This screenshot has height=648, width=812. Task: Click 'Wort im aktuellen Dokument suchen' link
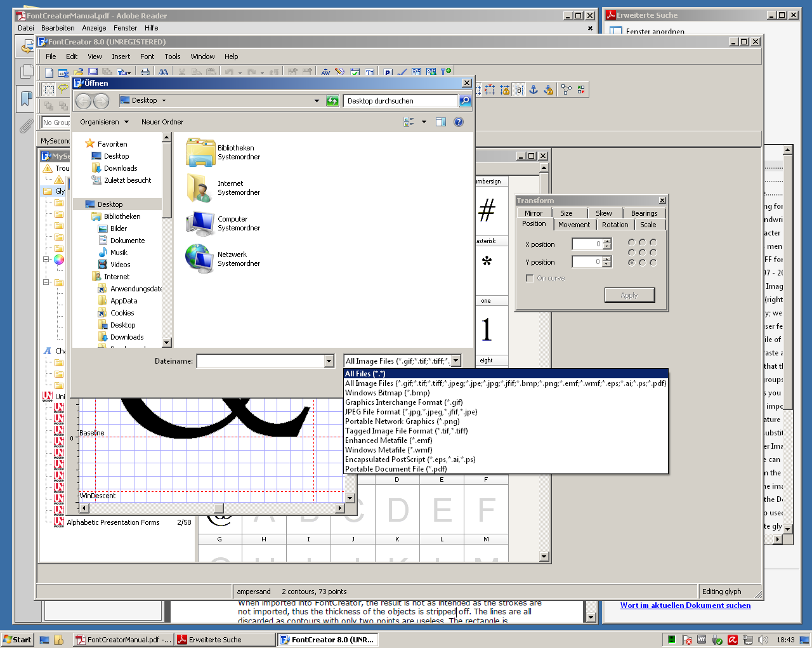point(685,605)
